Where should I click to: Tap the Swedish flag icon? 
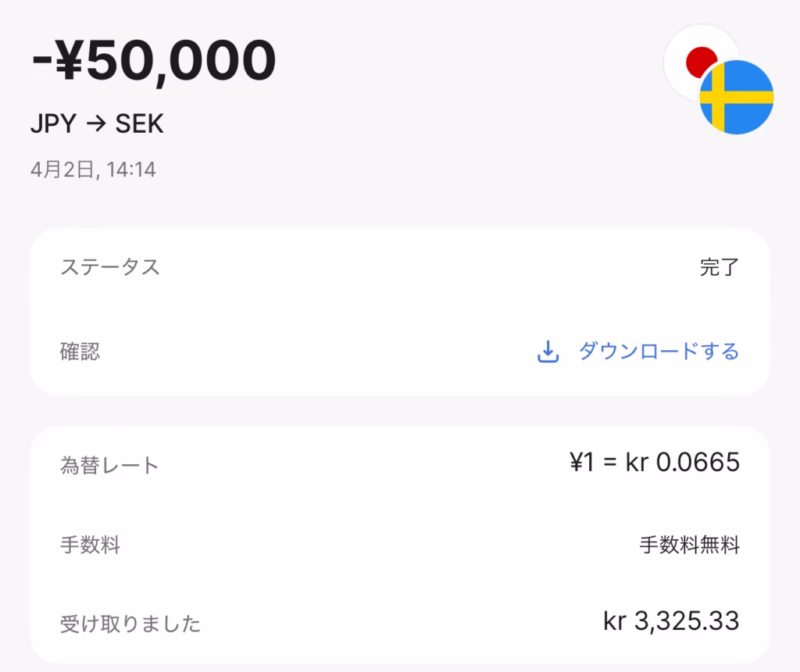[736, 97]
